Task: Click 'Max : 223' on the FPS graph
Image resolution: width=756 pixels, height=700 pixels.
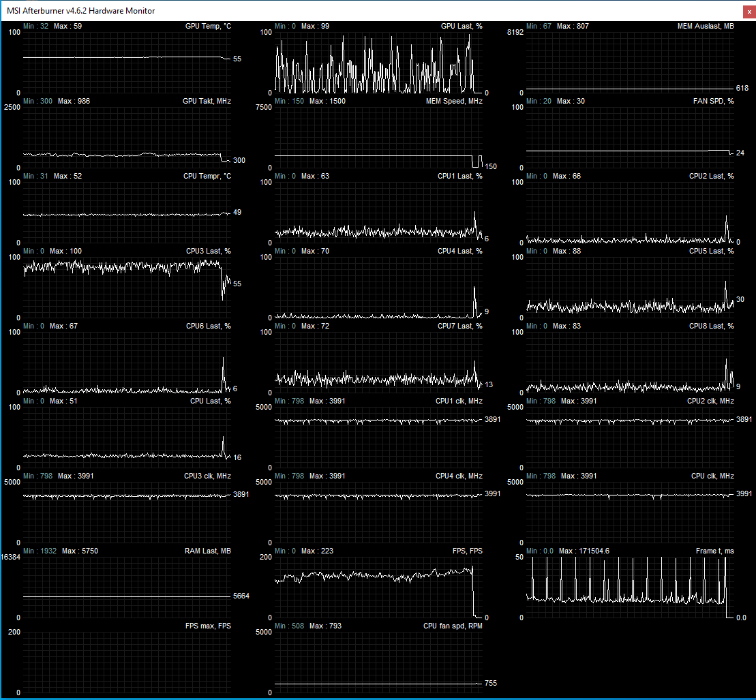Action: point(317,551)
